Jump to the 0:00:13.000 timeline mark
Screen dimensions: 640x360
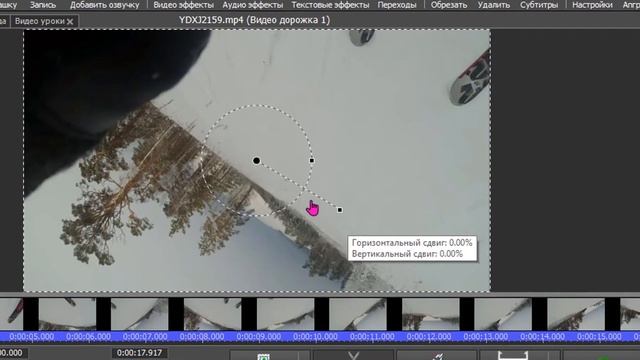485,337
